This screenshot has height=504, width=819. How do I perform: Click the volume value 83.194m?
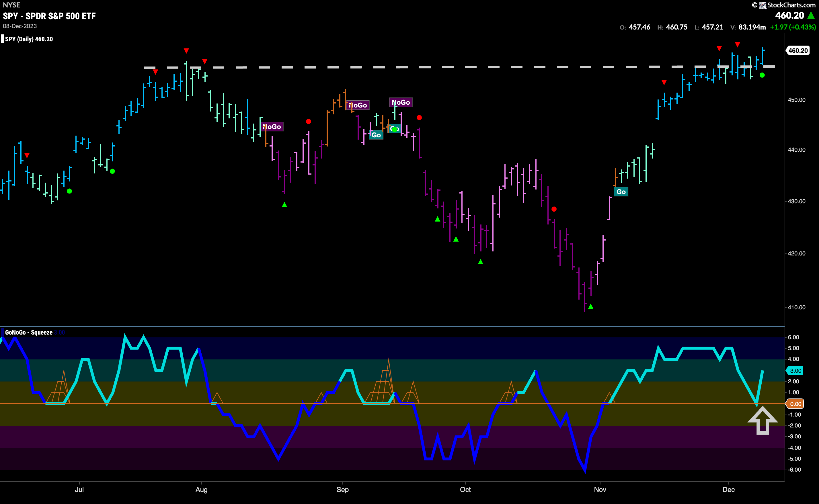(x=752, y=27)
